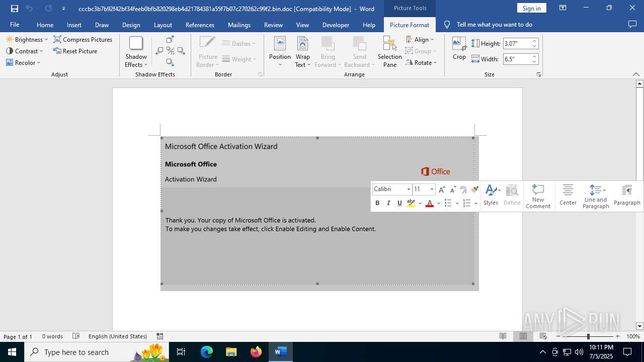This screenshot has height=362, width=644.
Task: Apply red font color
Action: [430, 203]
